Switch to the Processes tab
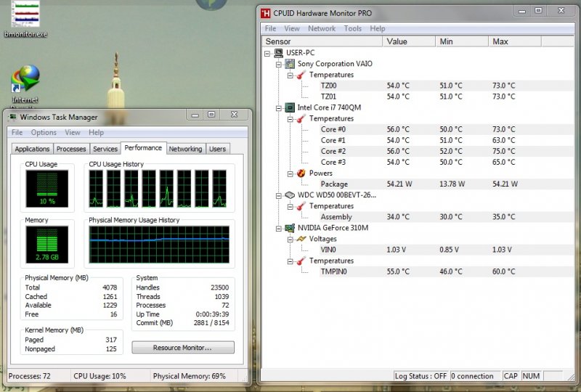This screenshot has height=392, width=581. point(71,149)
